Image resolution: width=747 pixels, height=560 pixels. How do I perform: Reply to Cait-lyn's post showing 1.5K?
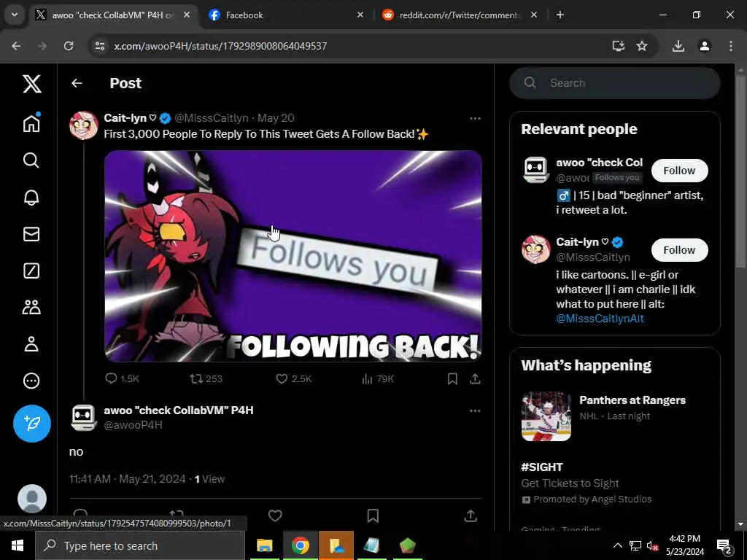coord(122,378)
